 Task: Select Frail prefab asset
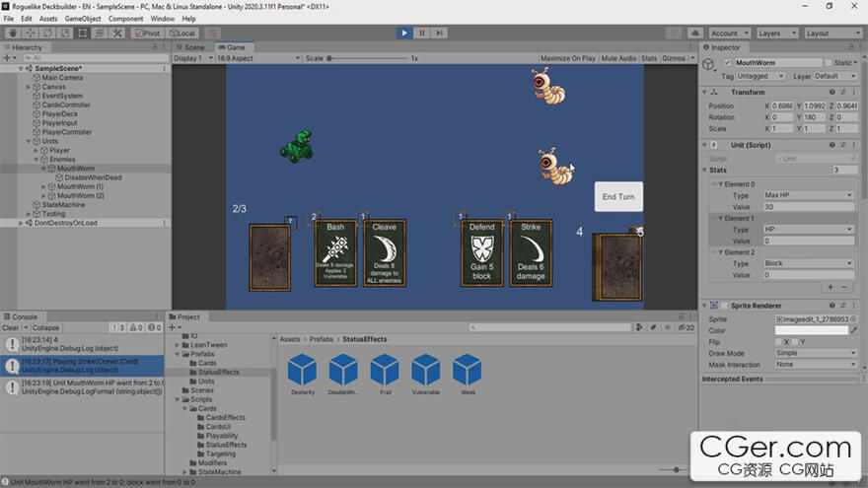pyautogui.click(x=385, y=374)
